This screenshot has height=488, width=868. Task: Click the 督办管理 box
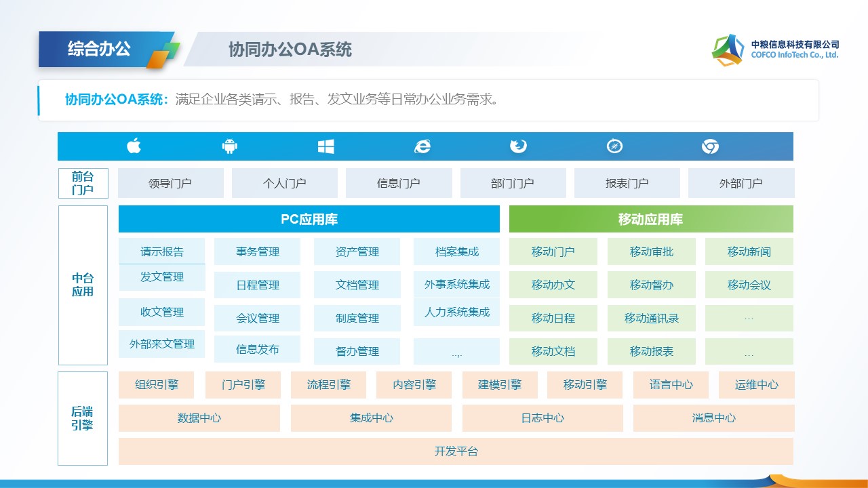tap(357, 351)
